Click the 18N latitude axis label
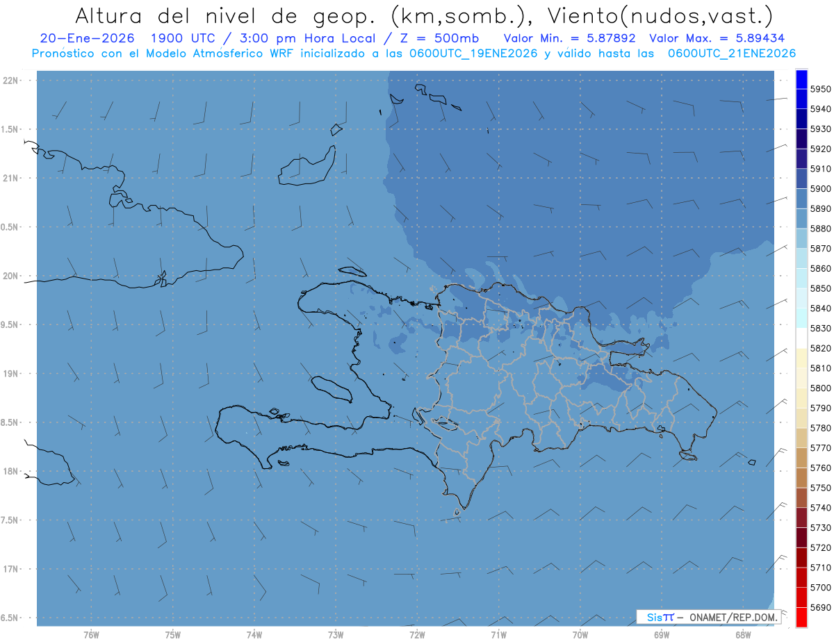 click(12, 472)
